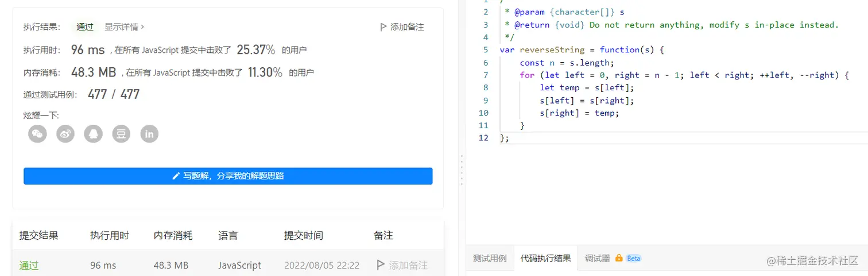Click the 2022/08/05 22:22 timestamp

[x=321, y=265]
